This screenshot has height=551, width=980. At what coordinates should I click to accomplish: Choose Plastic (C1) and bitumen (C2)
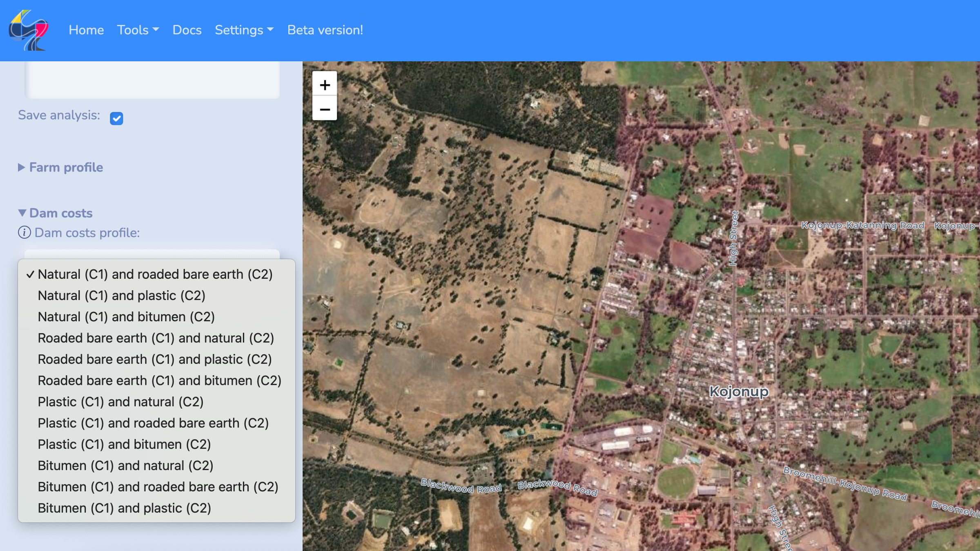coord(156,444)
